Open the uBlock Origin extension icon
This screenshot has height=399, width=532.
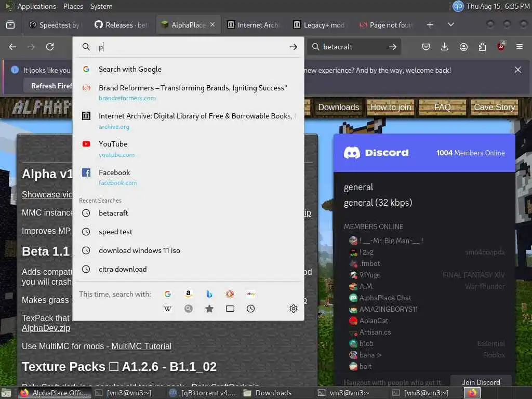501,46
